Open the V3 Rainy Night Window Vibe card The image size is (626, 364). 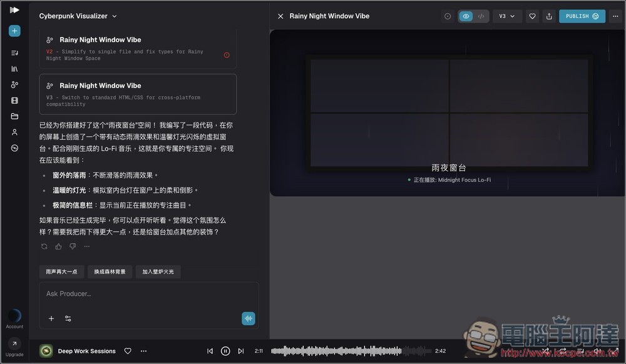(x=138, y=94)
